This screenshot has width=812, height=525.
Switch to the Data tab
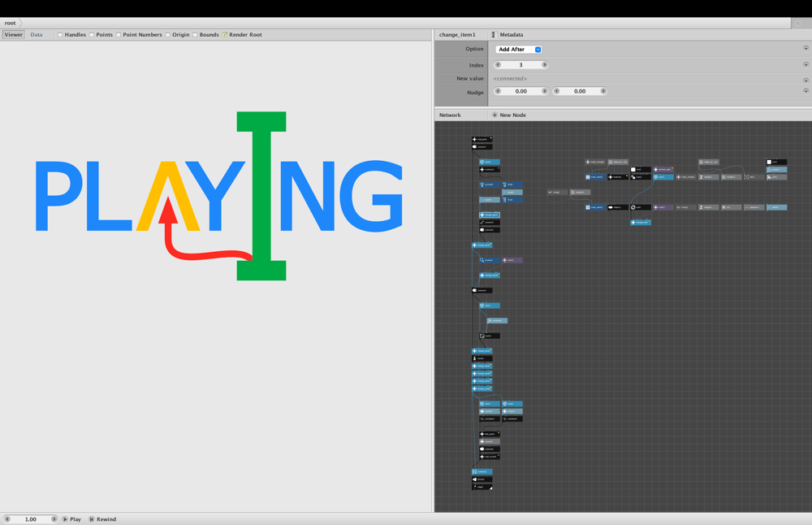37,35
